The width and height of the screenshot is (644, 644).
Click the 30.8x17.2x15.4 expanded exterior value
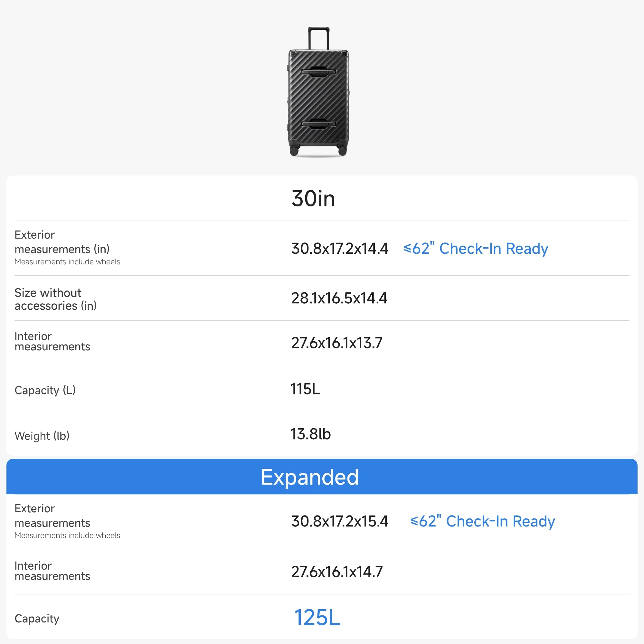coord(340,521)
